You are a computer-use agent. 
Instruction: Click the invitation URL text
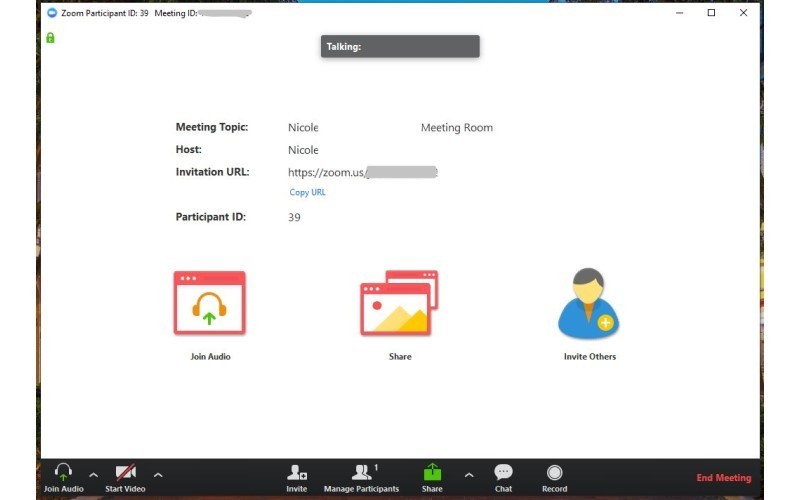[x=362, y=172]
